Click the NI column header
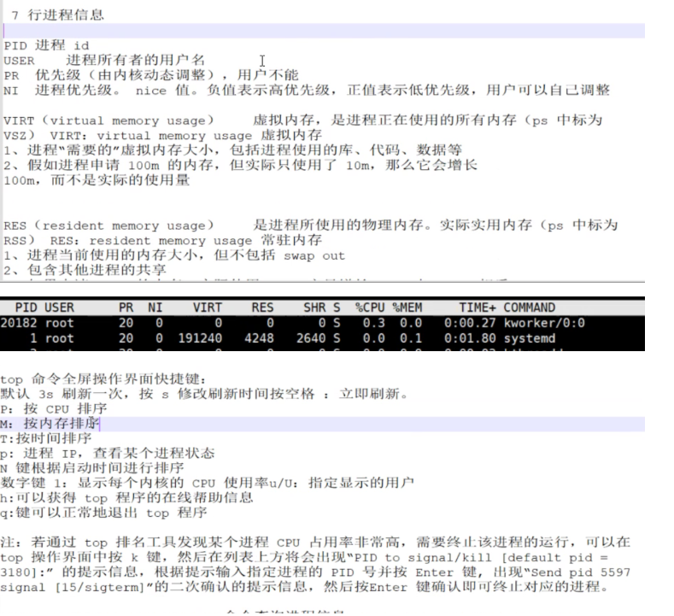 click(155, 308)
